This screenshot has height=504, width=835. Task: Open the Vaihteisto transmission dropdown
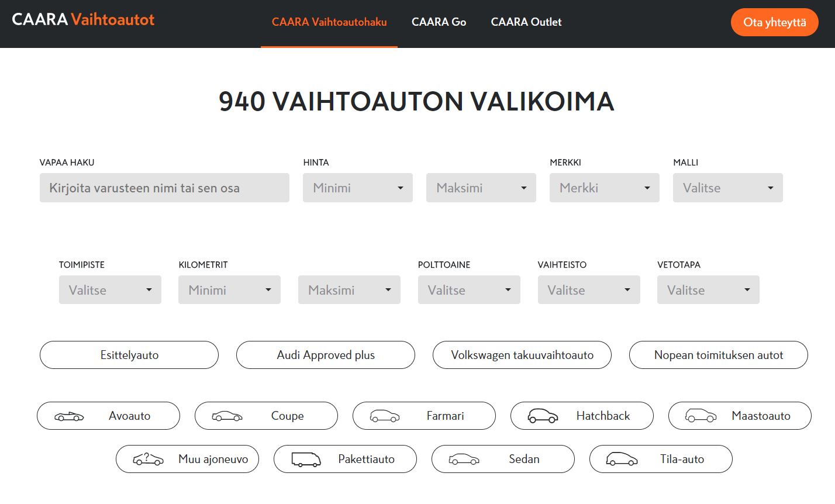pyautogui.click(x=589, y=290)
